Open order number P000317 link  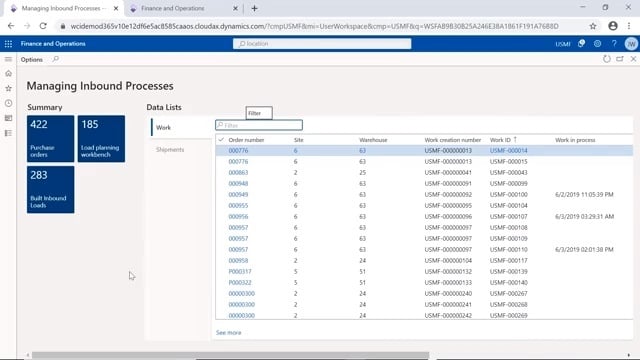(x=240, y=271)
